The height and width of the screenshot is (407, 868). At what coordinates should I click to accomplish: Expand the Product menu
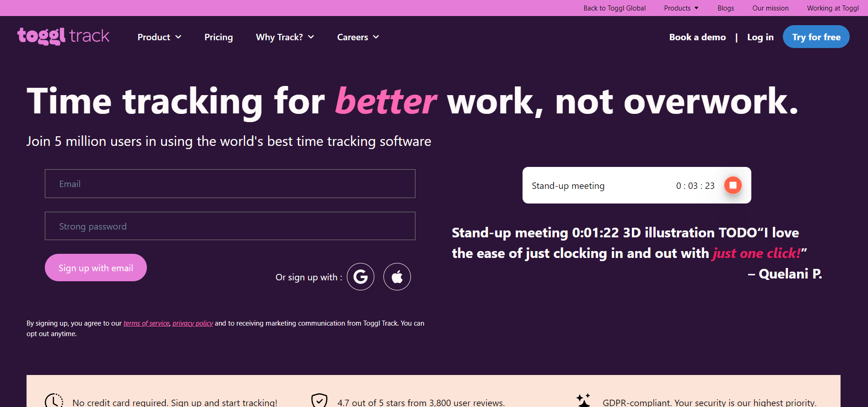[159, 37]
